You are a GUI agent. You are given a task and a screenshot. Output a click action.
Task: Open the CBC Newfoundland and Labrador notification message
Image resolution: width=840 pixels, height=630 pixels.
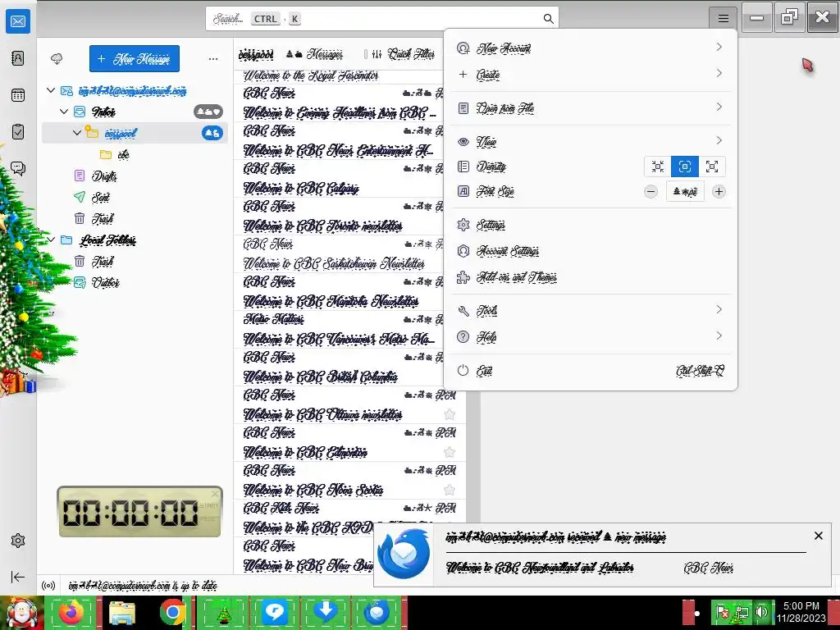click(540, 568)
